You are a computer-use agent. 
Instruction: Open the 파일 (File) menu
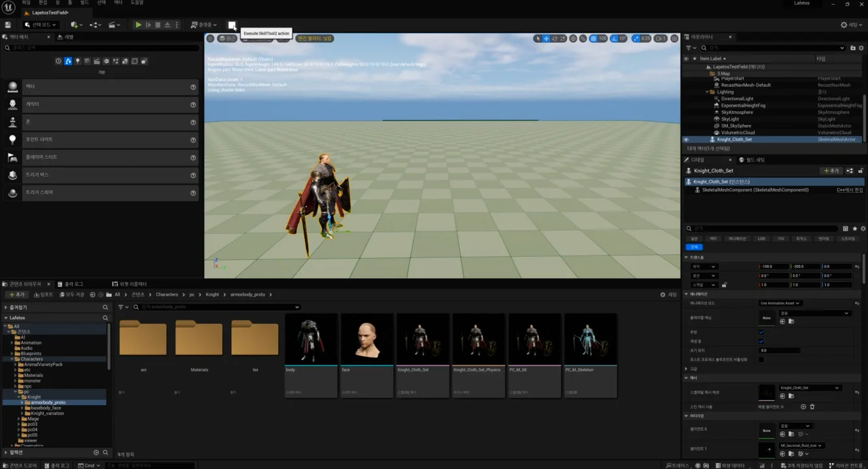pyautogui.click(x=26, y=3)
